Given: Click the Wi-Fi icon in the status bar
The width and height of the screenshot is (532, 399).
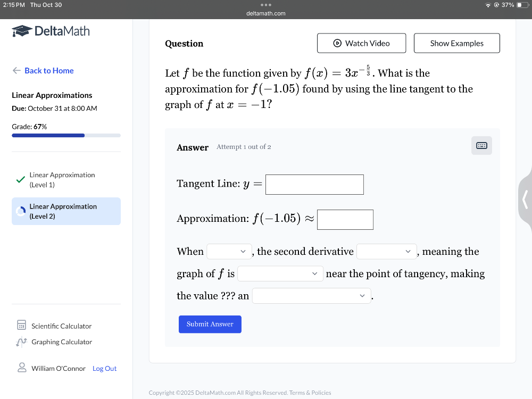Looking at the screenshot, I should [x=488, y=5].
